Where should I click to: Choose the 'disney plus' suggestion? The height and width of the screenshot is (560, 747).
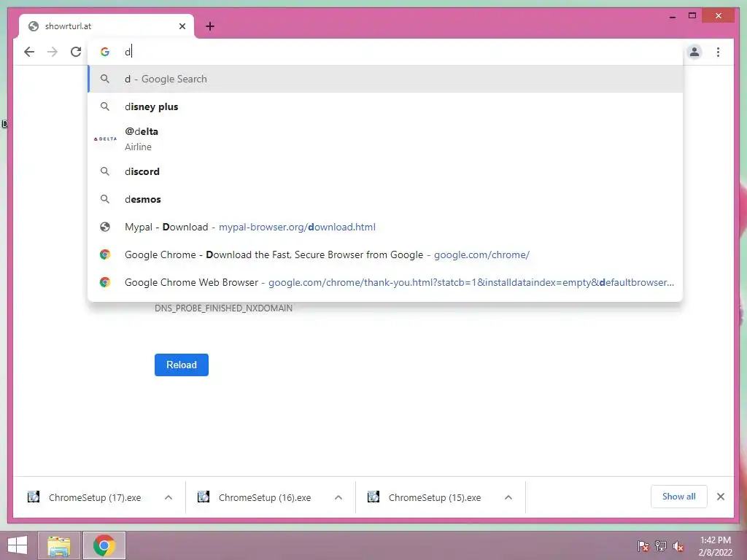coord(385,106)
